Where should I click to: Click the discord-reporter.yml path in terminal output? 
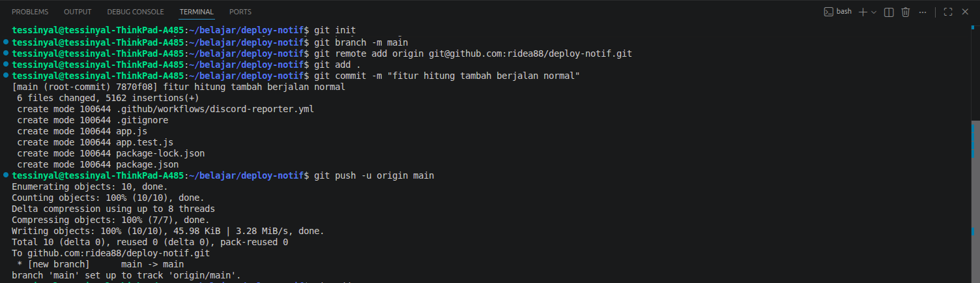tap(215, 109)
